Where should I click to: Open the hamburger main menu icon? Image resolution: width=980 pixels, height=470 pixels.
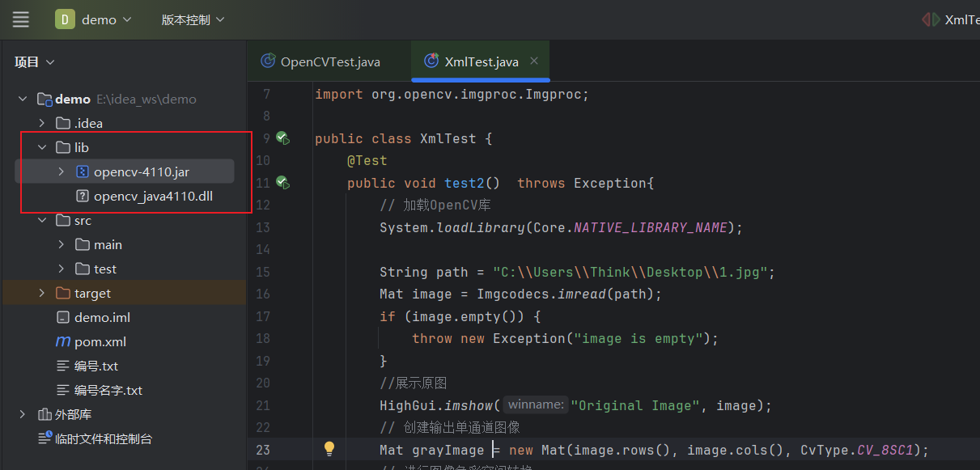point(20,19)
